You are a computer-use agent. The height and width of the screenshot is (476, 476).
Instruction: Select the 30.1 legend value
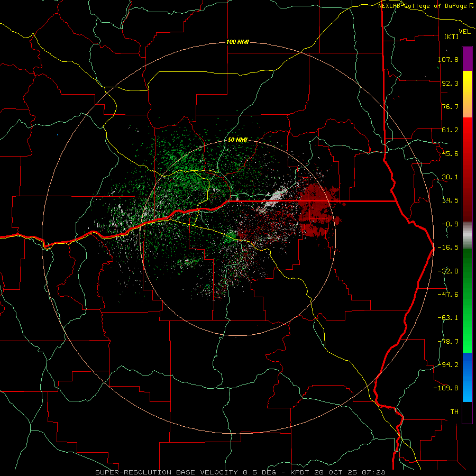(450, 177)
